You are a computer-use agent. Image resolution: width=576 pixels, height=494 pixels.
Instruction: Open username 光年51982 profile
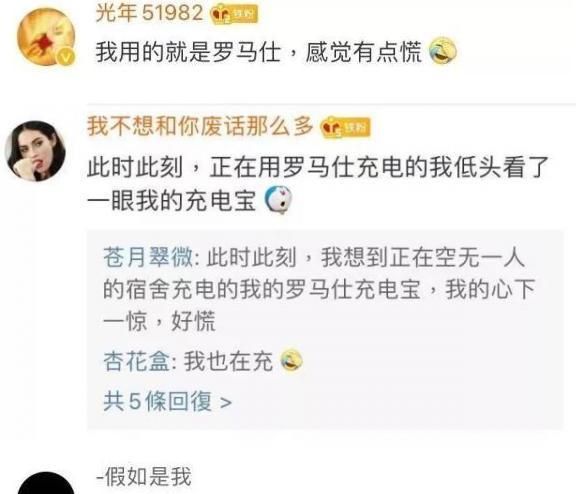point(149,13)
